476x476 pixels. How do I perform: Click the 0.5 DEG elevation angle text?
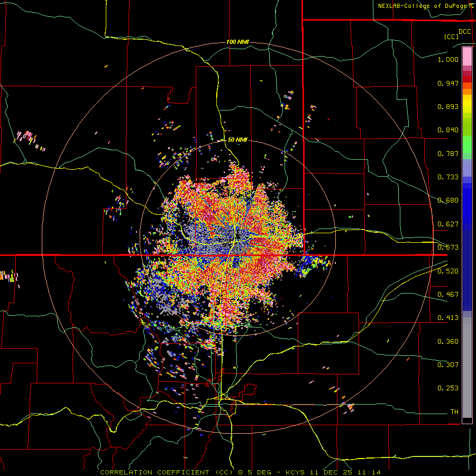pos(255,472)
